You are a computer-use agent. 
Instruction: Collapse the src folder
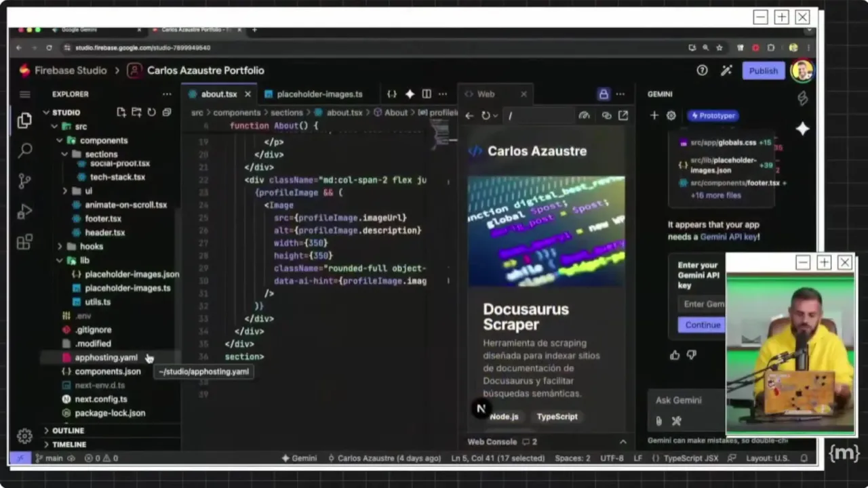(55, 127)
